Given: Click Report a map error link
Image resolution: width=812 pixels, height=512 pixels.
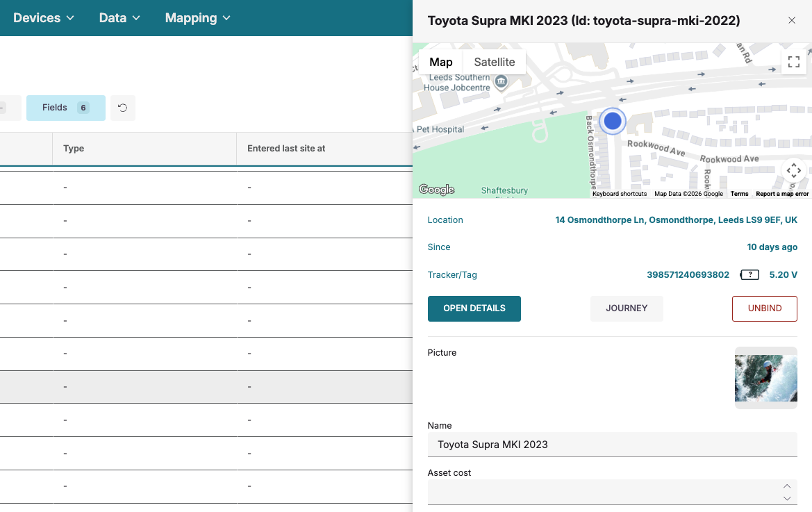Looking at the screenshot, I should click(x=782, y=194).
